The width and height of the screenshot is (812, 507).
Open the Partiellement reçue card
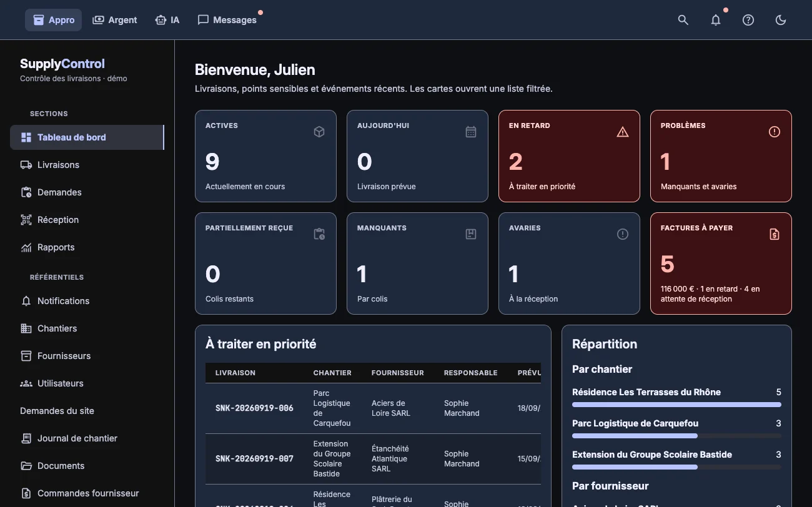[265, 263]
